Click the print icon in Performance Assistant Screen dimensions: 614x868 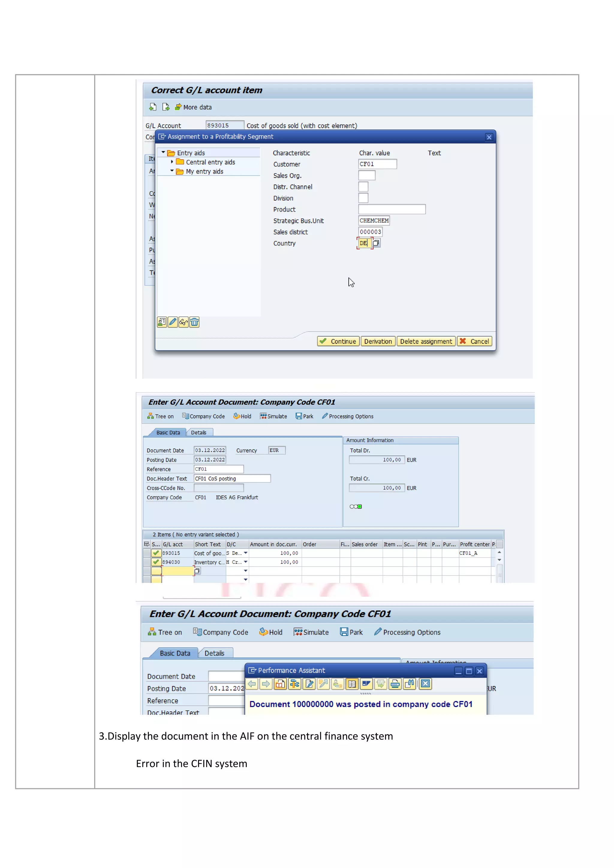(395, 684)
